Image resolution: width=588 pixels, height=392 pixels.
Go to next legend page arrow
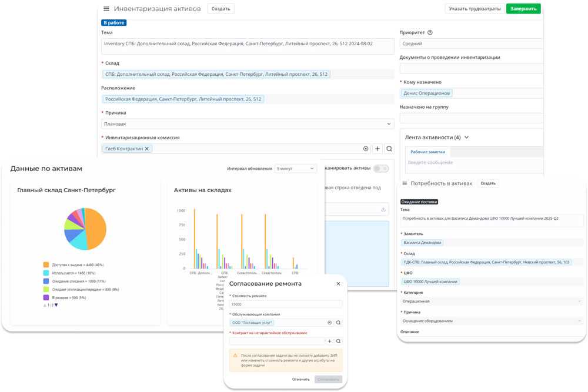[x=56, y=305]
